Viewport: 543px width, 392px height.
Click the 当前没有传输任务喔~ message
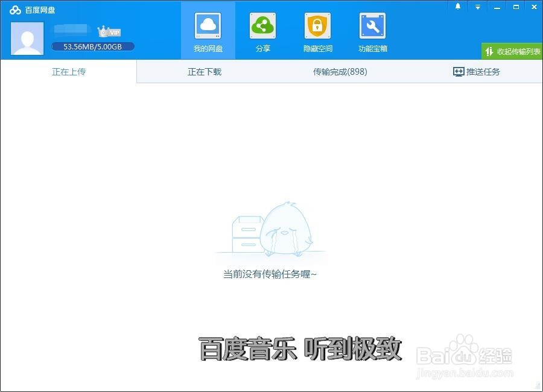coord(270,274)
